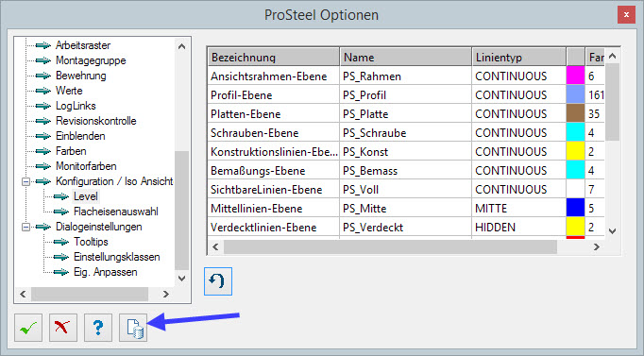Click the arrow icon beside Tooltips

(x=61, y=242)
